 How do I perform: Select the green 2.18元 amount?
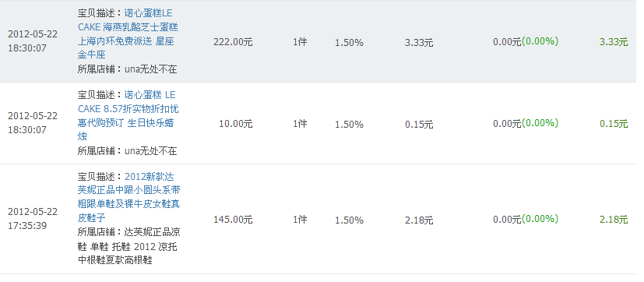point(614,220)
